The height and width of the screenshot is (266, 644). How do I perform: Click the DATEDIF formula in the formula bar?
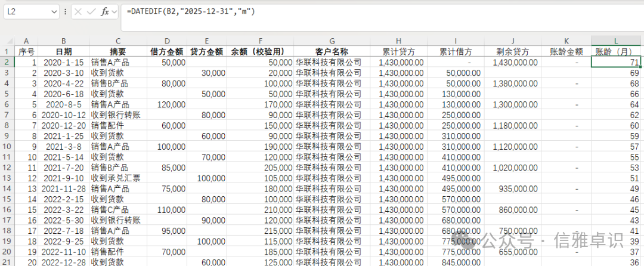coord(191,11)
